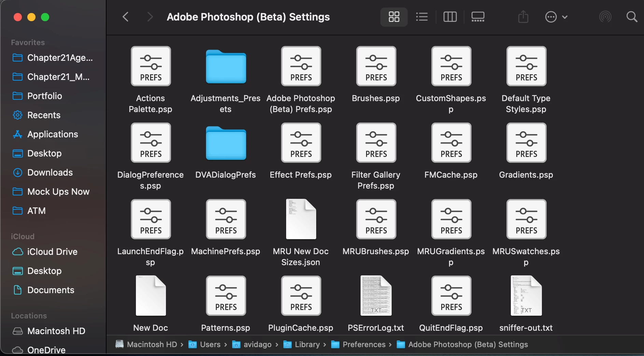644x356 pixels.
Task: Open Finder search
Action: click(632, 17)
